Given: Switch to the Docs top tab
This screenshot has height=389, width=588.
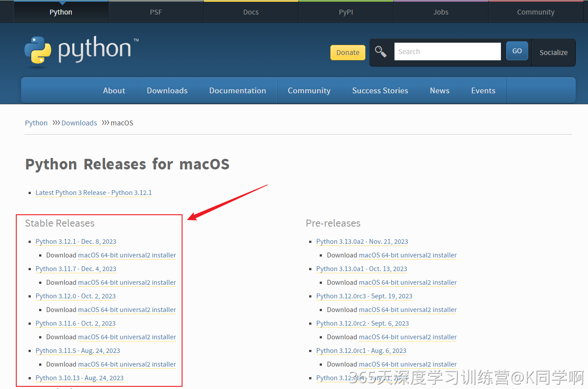Looking at the screenshot, I should pos(251,12).
